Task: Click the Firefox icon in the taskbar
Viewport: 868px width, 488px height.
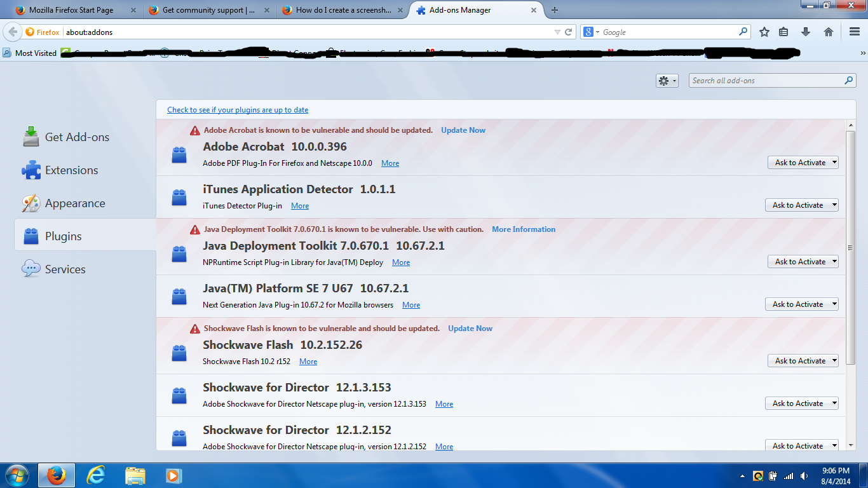Action: coord(57,475)
